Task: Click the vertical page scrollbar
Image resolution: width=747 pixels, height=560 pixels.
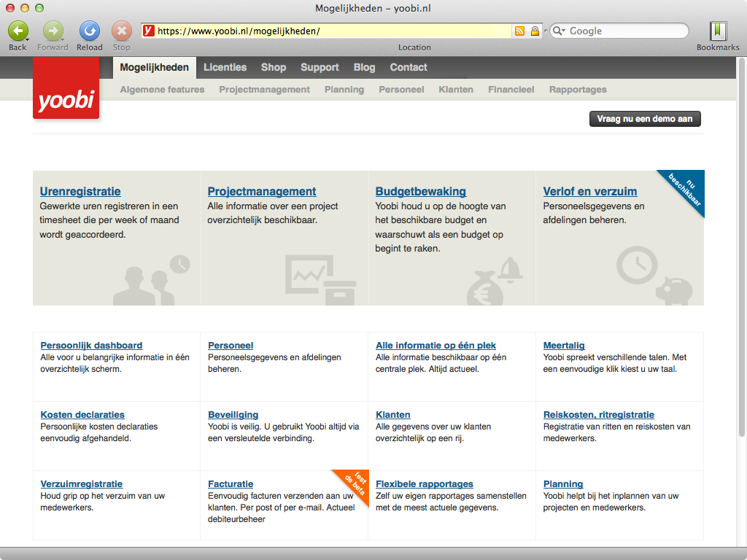Action: coord(741,248)
